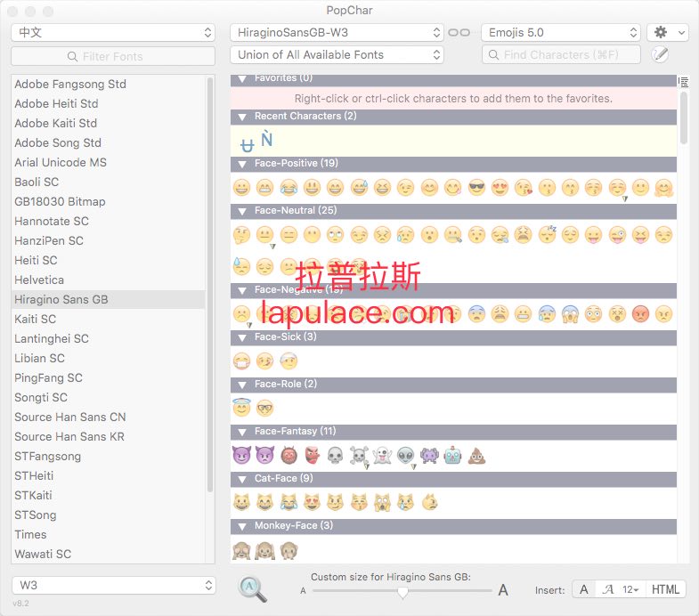Open the 12 insert size dropdown
The image size is (699, 616).
click(630, 589)
